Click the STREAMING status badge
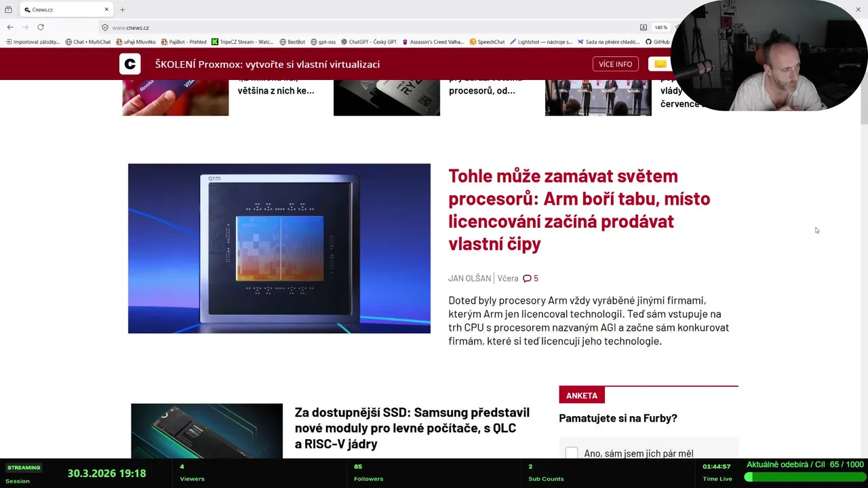 [24, 468]
